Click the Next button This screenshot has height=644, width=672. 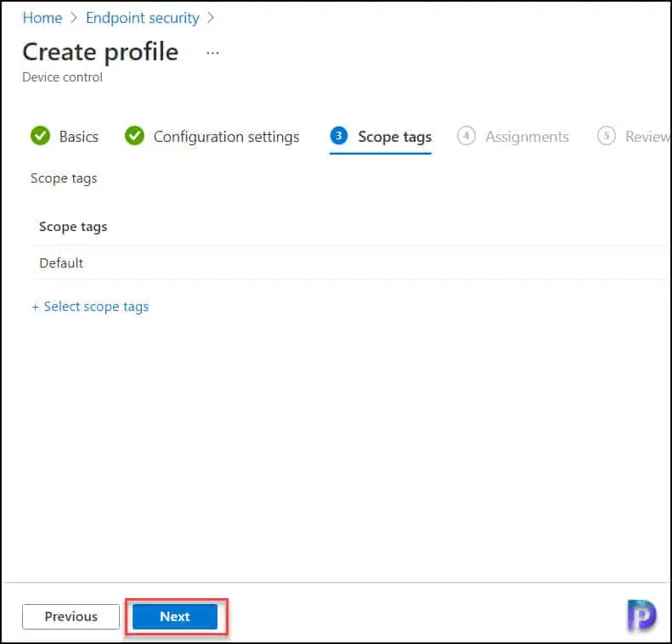click(175, 617)
